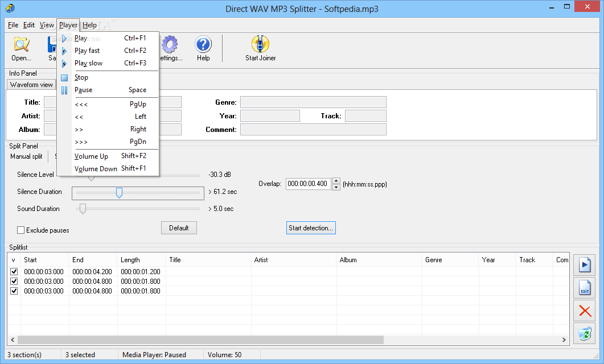This screenshot has height=364, width=604.
Task: Open the Help menu in menu bar
Action: 89,25
